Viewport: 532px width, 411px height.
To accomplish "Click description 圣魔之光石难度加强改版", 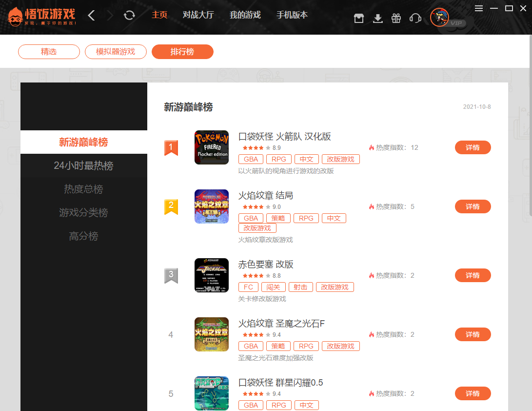I will click(276, 358).
